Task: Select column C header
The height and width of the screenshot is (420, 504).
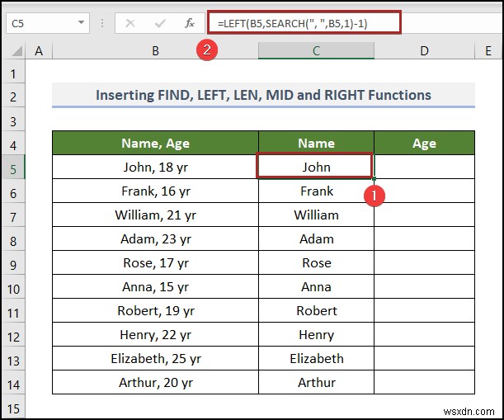Action: (x=316, y=51)
